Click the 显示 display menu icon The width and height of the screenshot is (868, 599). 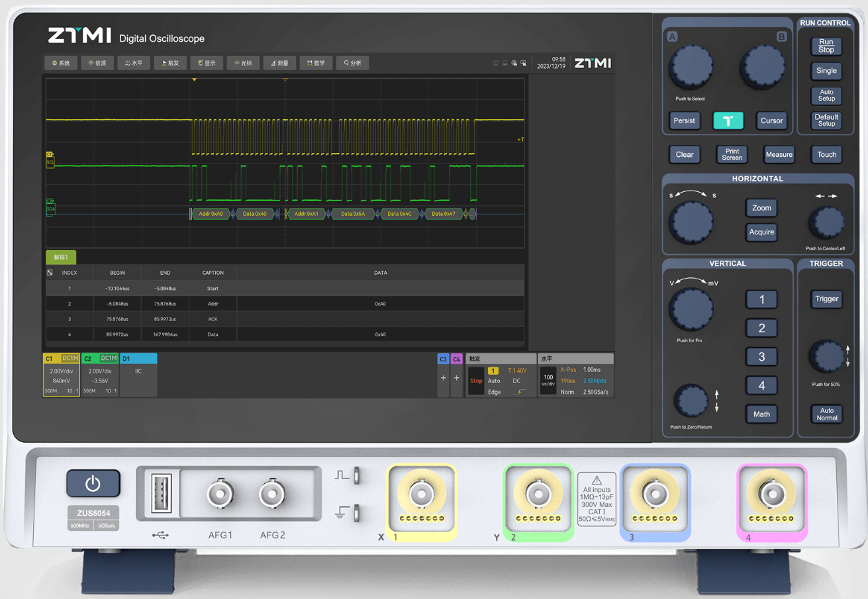[x=201, y=64]
